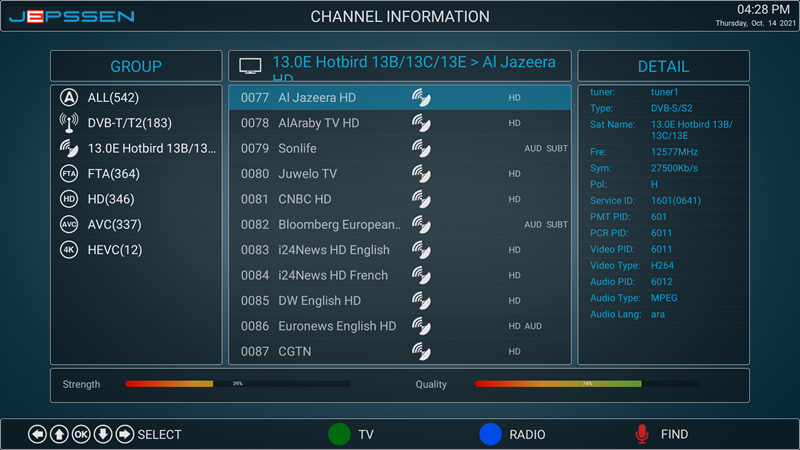
Task: Click the red microphone FIND icon
Action: tap(642, 434)
